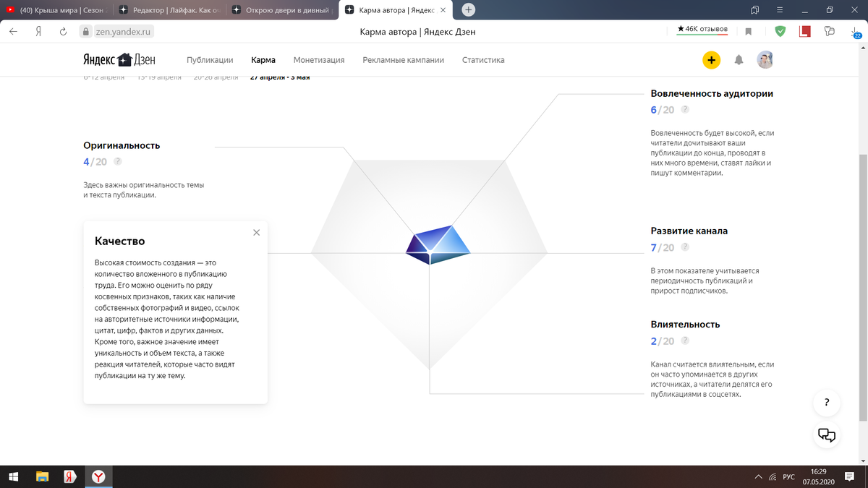Click the Качество popup heading
Viewport: 868px width, 488px height.
120,241
